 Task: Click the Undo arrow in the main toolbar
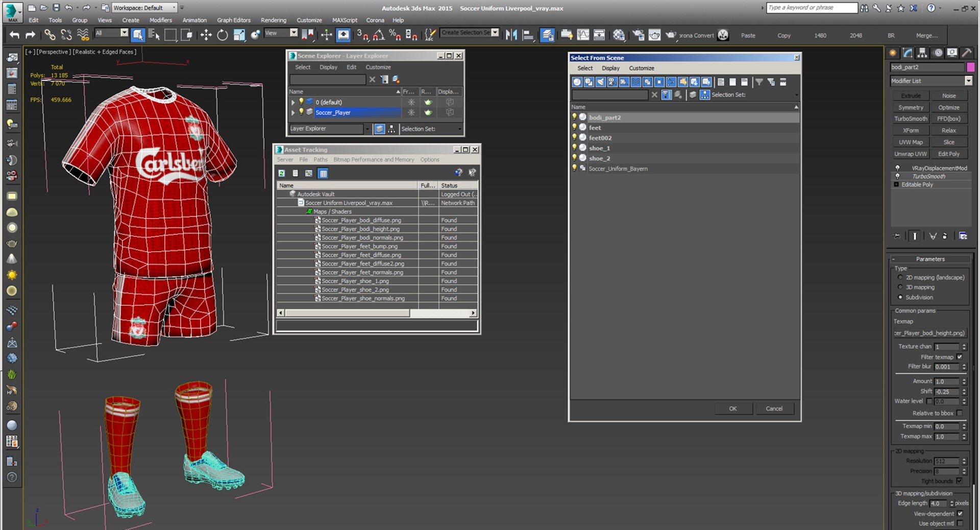[x=14, y=35]
